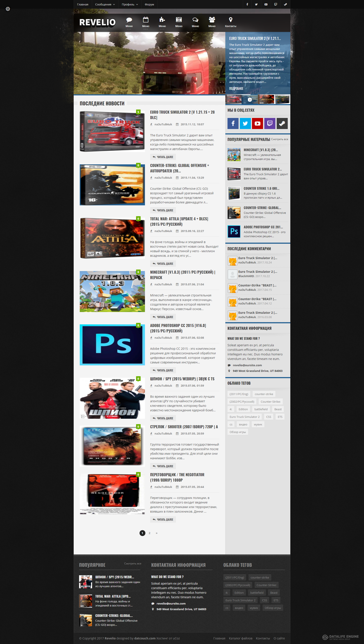This screenshot has height=644, width=364.
Task: Open BlackHARD's Euro Truck Simulator comment
Action: 257,271
